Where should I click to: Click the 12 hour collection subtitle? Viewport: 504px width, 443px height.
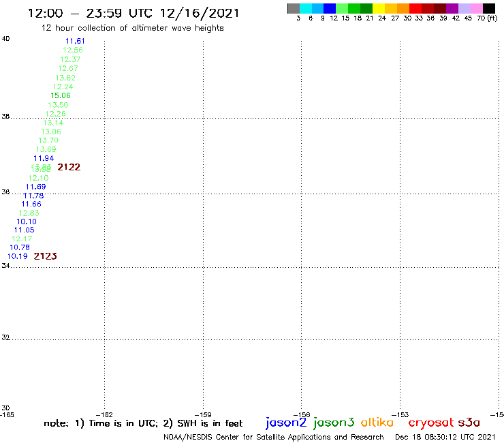coord(132,28)
